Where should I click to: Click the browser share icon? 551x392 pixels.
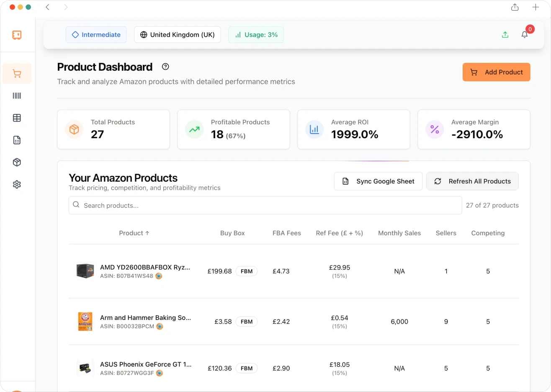515,7
